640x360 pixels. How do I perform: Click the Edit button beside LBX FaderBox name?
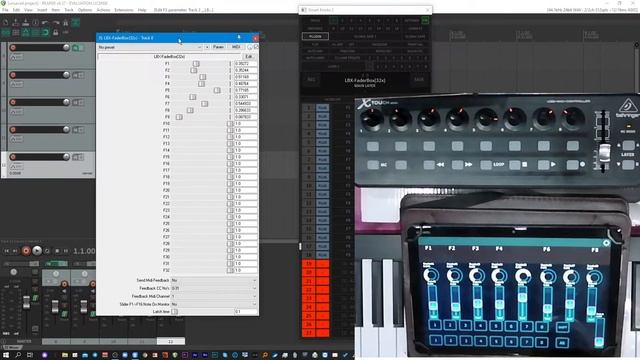(x=249, y=57)
